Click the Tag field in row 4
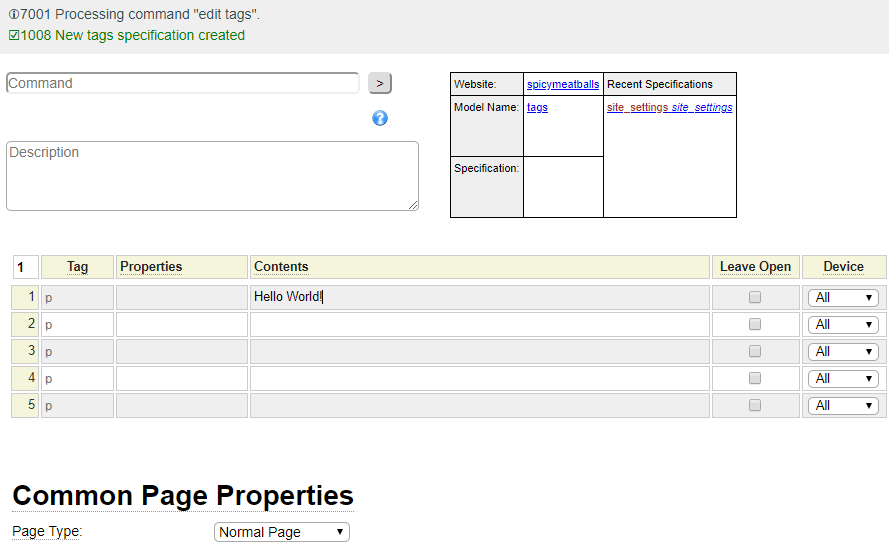889x546 pixels. click(77, 378)
